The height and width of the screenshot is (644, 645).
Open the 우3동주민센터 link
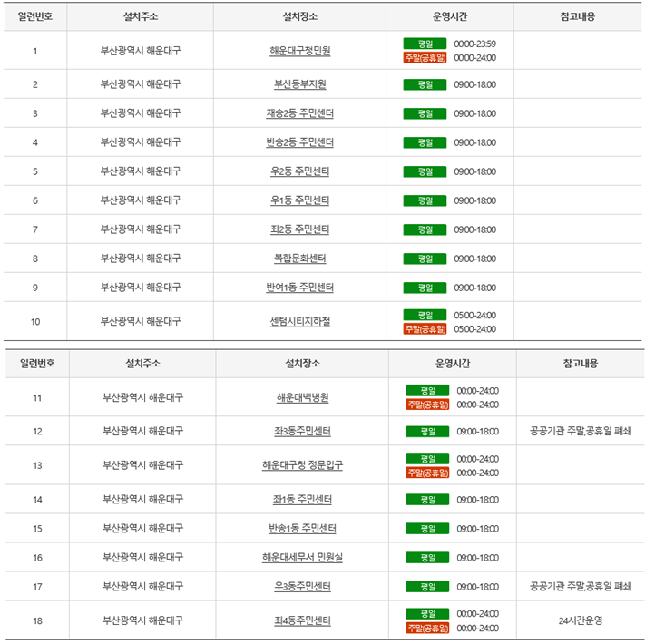click(x=302, y=587)
